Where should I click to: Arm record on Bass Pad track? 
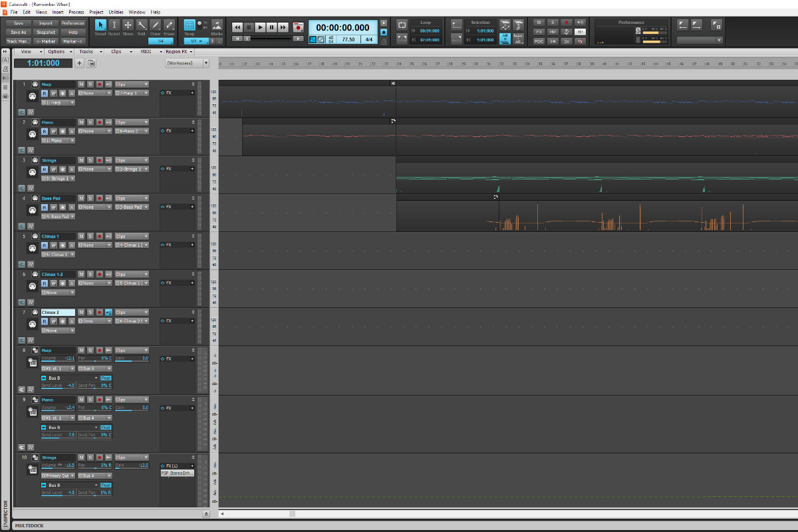click(x=99, y=198)
